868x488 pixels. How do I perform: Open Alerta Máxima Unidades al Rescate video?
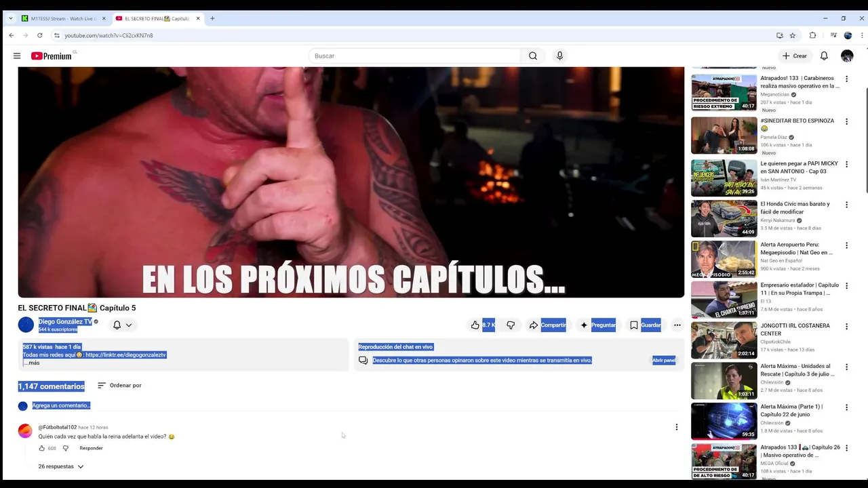click(724, 381)
